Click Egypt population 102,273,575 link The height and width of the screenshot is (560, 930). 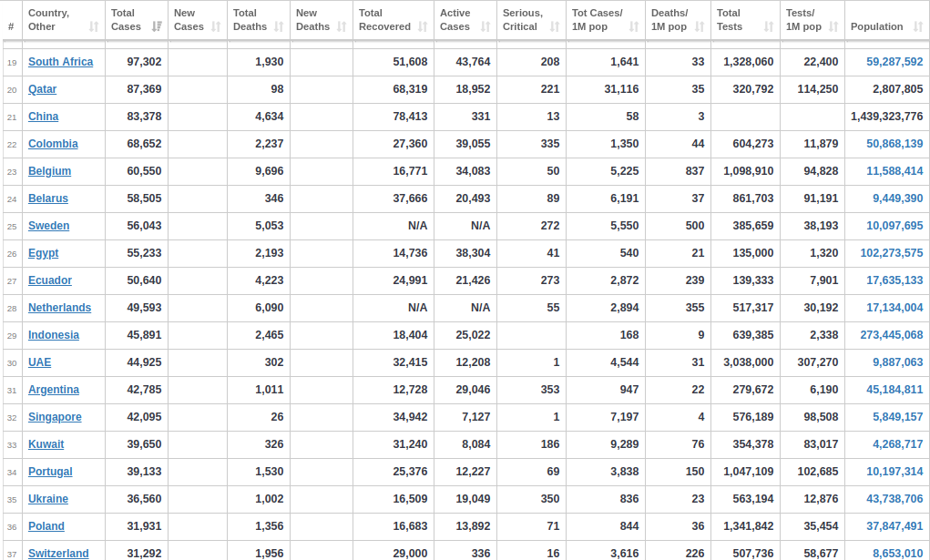(892, 253)
